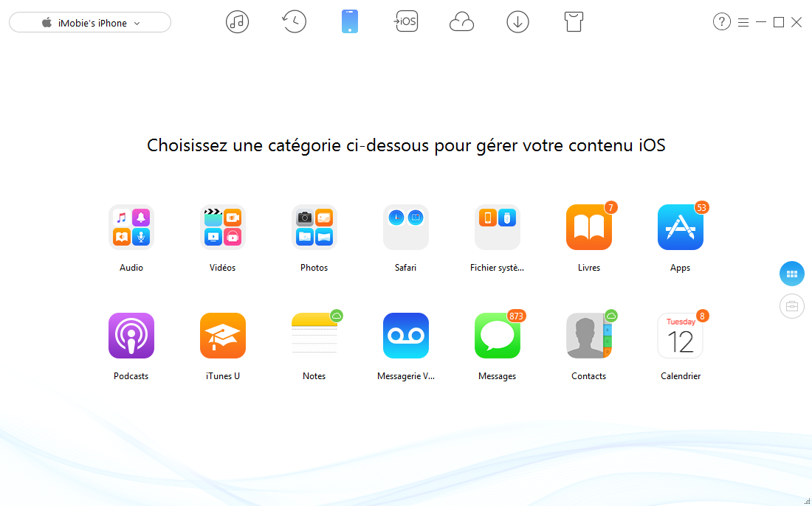
Task: Click the "Safari" label
Action: (405, 268)
